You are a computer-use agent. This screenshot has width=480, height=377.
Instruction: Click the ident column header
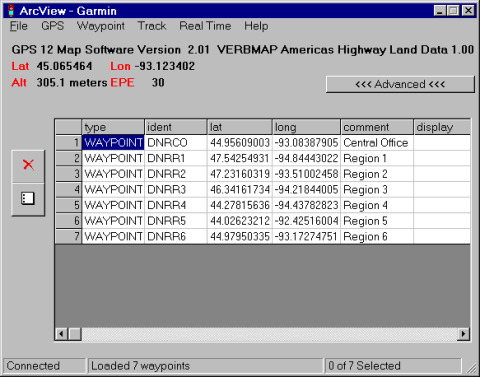tap(176, 127)
